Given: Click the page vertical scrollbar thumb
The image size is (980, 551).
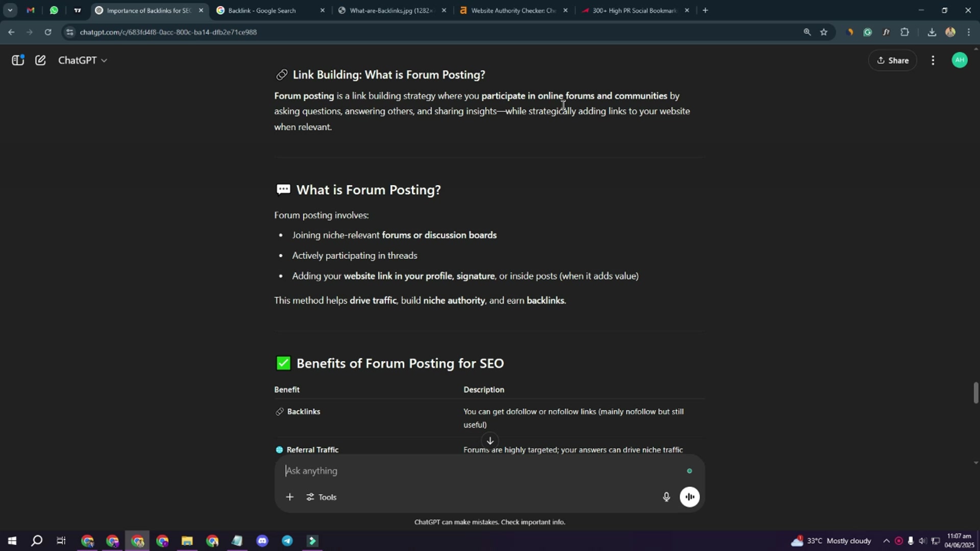Looking at the screenshot, I should [x=976, y=392].
